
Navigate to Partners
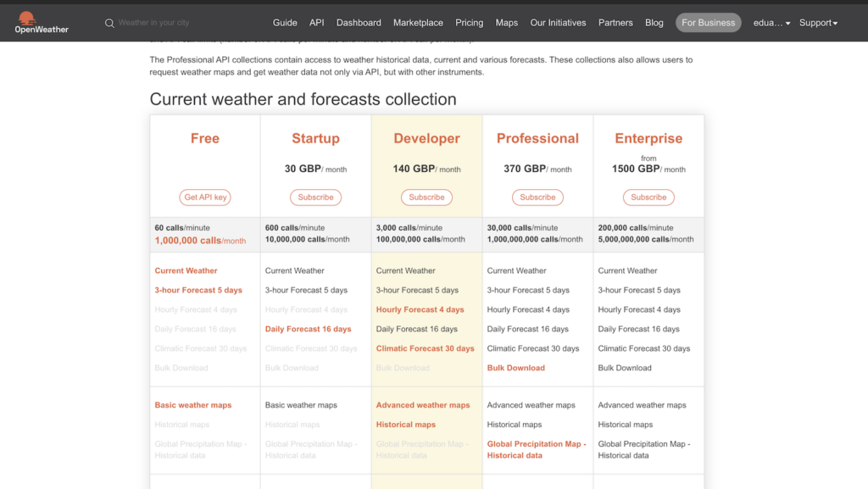615,23
